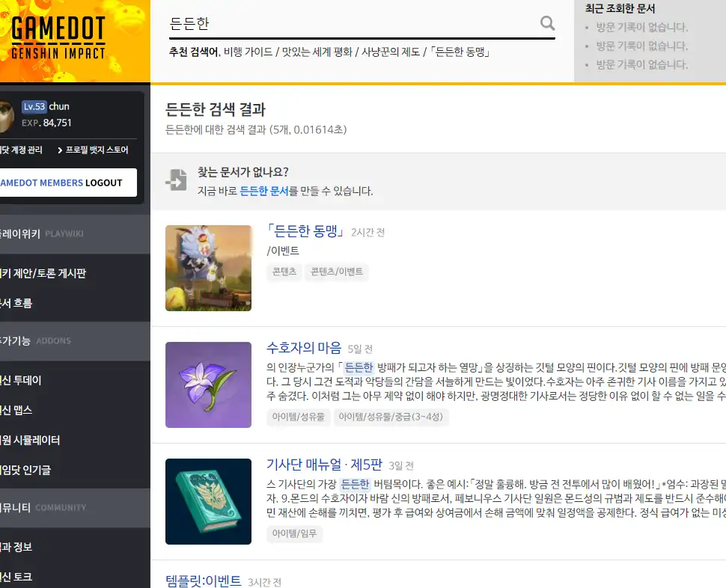Click the create-document arrow icon
Viewport: 726px width, 588px height.
pos(177,180)
